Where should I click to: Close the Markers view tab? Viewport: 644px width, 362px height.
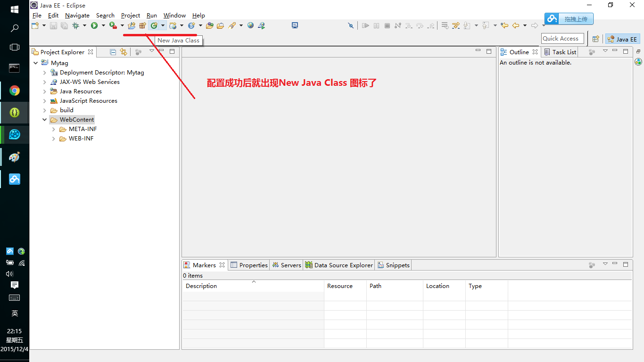tap(222, 265)
